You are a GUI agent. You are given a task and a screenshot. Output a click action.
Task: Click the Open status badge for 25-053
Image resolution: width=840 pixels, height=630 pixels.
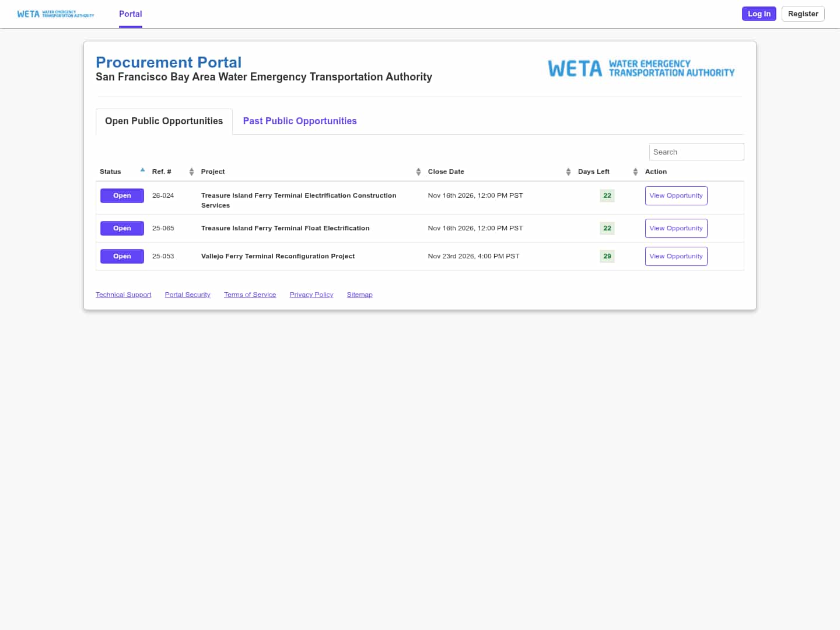point(122,256)
